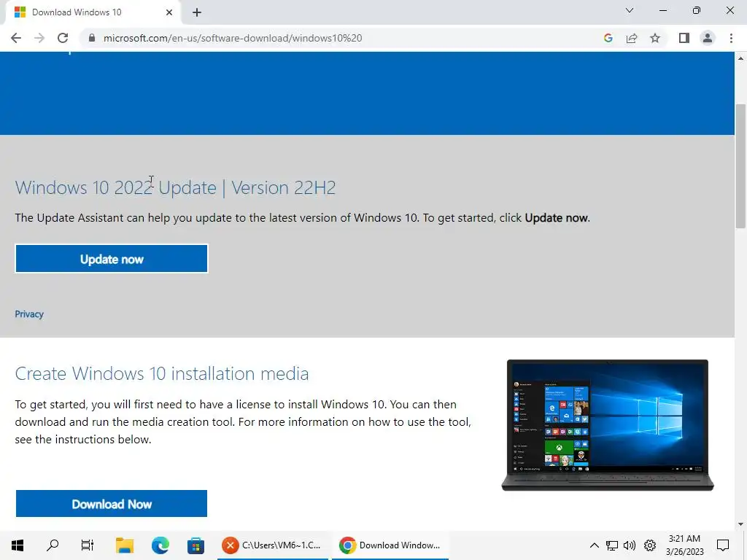The width and height of the screenshot is (747, 560).
Task: Open File Explorer from taskbar
Action: pos(124,545)
